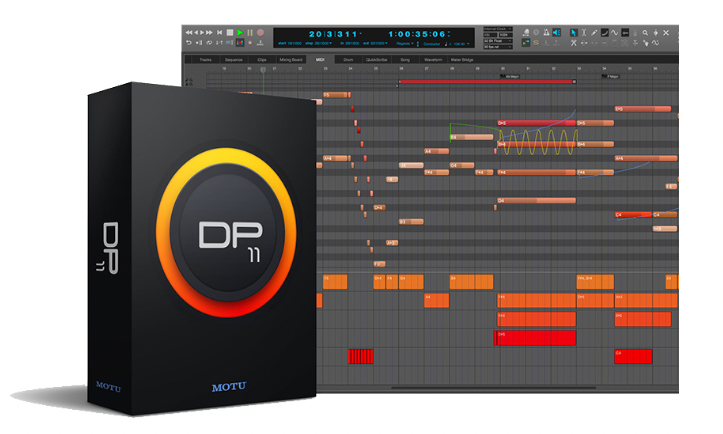Switch to the QuickScribe tab
Image resolution: width=723 pixels, height=434 pixels.
[x=376, y=59]
